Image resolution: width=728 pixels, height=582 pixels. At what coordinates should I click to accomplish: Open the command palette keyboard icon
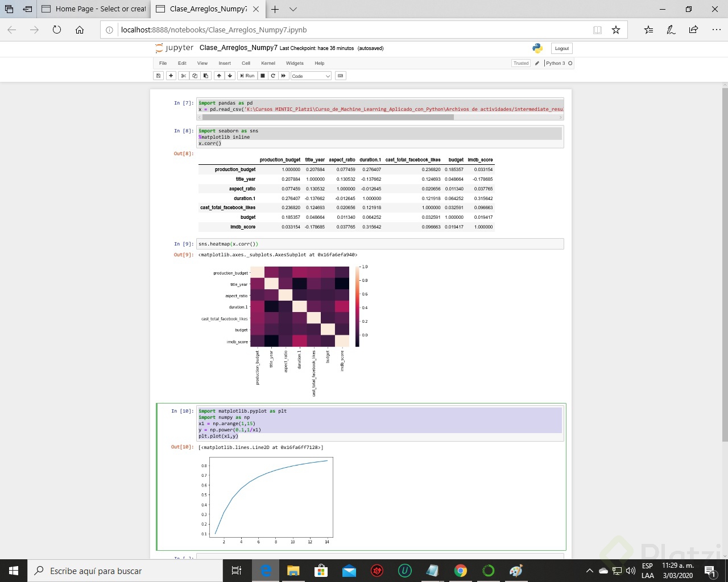340,75
